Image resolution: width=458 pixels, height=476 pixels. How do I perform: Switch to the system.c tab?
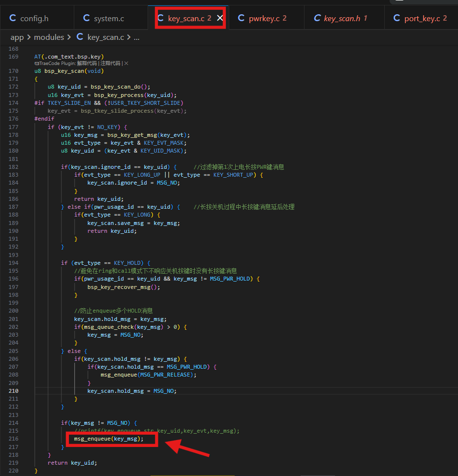pyautogui.click(x=103, y=18)
